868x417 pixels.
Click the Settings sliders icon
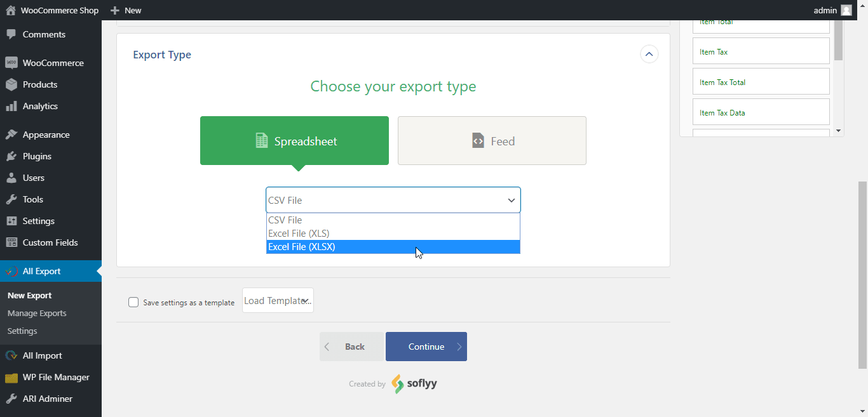(11, 221)
